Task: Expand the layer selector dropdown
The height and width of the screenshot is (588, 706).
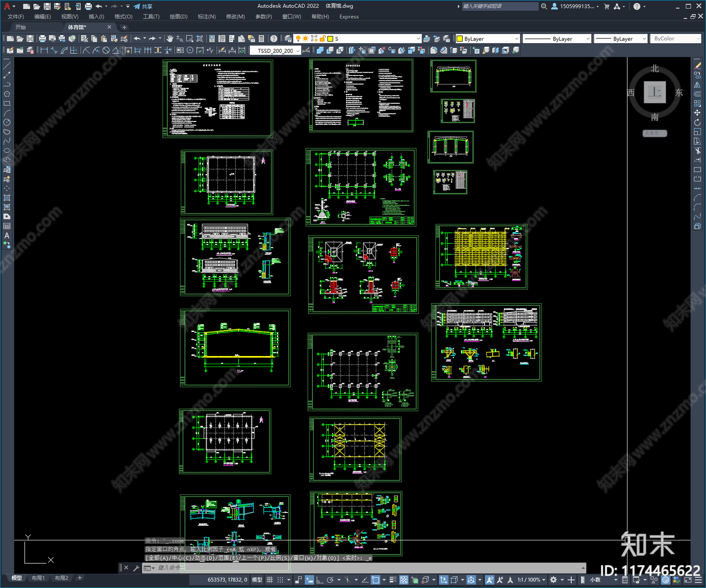Action: [418, 39]
